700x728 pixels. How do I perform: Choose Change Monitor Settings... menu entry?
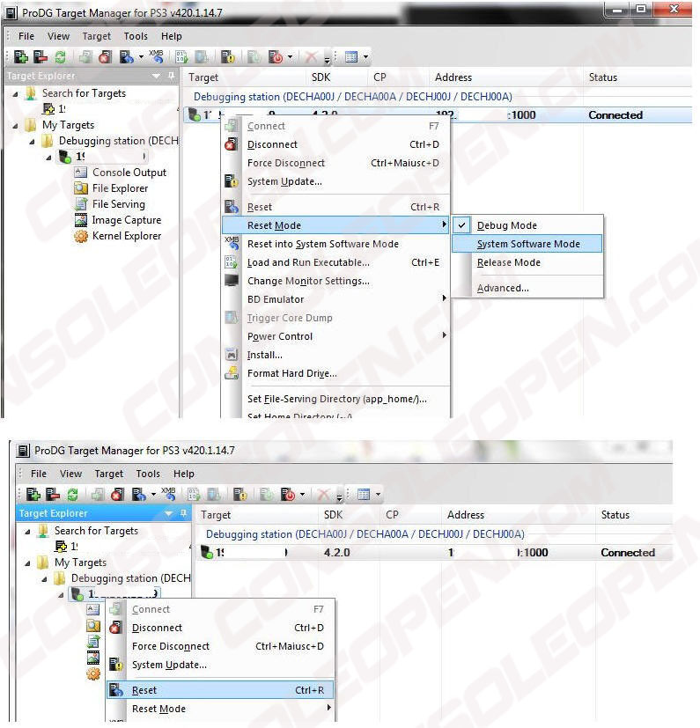pyautogui.click(x=336, y=281)
